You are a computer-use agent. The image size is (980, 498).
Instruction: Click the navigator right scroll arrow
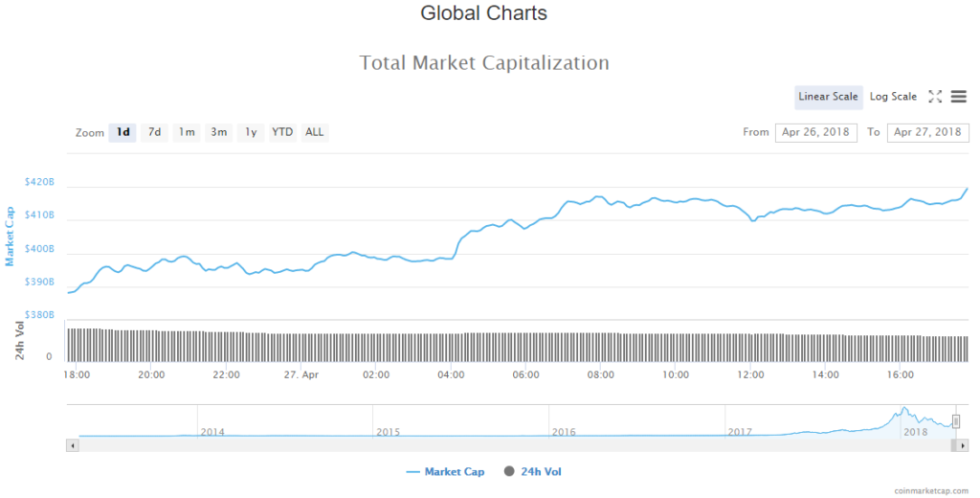point(964,445)
